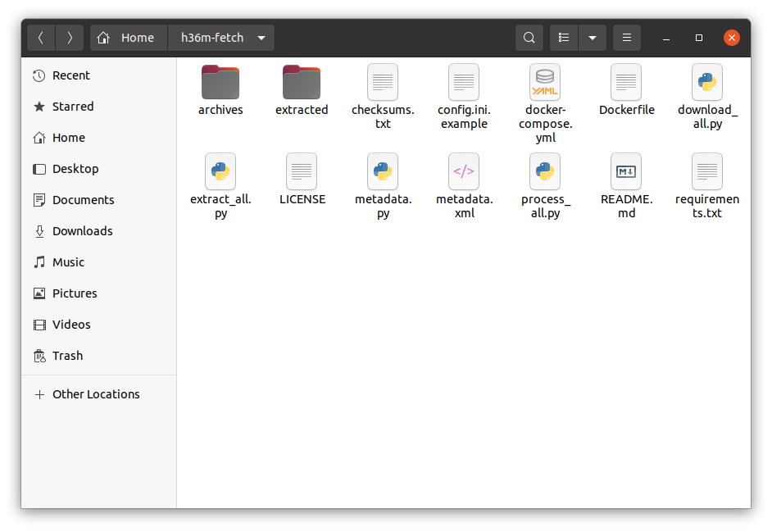Screen dimensions: 772x532
Task: Click the 'checksums.txt' file name label
Action: coord(383,116)
